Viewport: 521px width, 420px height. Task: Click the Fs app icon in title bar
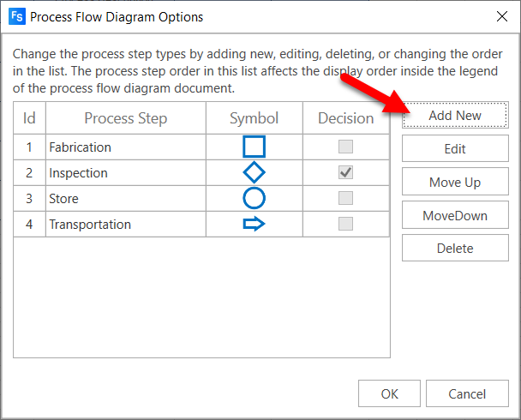15,16
